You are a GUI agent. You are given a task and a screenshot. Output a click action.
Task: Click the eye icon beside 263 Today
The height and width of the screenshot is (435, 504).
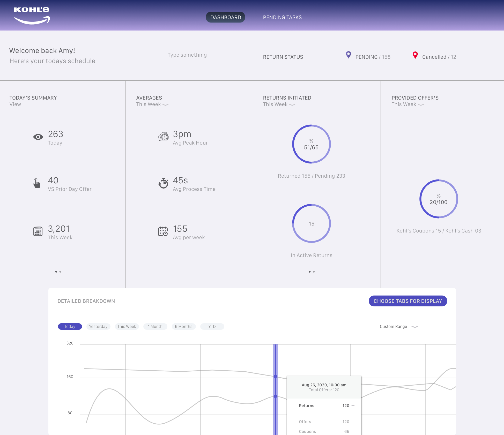(x=38, y=137)
